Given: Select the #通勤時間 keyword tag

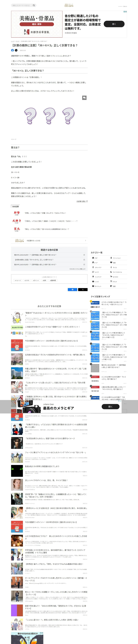Looking at the screenshot, I should pos(53,280).
